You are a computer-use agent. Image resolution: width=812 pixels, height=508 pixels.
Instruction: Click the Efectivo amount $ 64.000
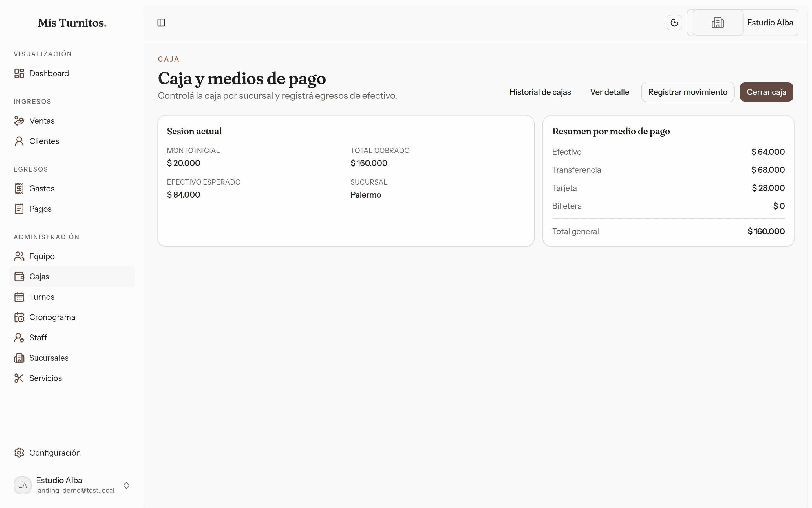tap(768, 152)
